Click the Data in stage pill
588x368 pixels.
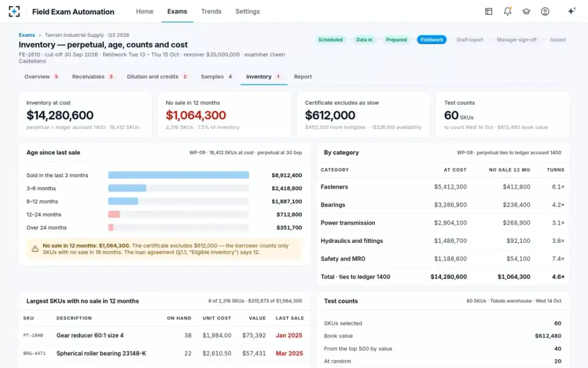click(364, 40)
